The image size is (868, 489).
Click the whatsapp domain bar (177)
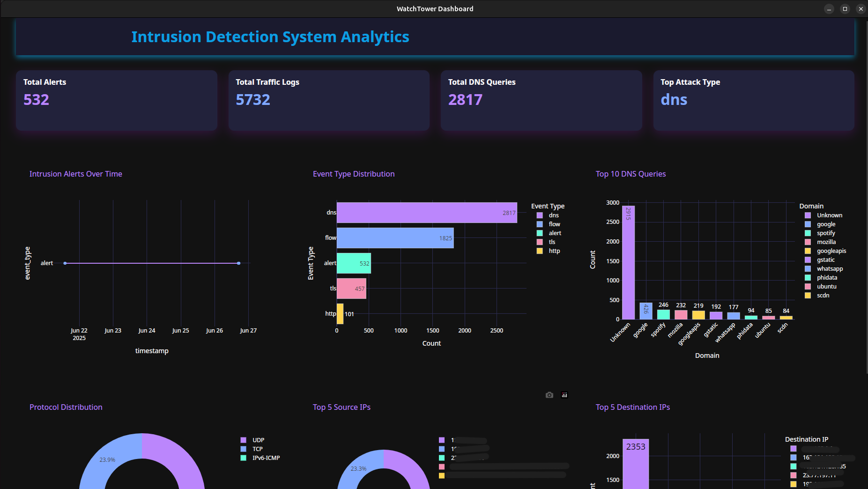[734, 316]
